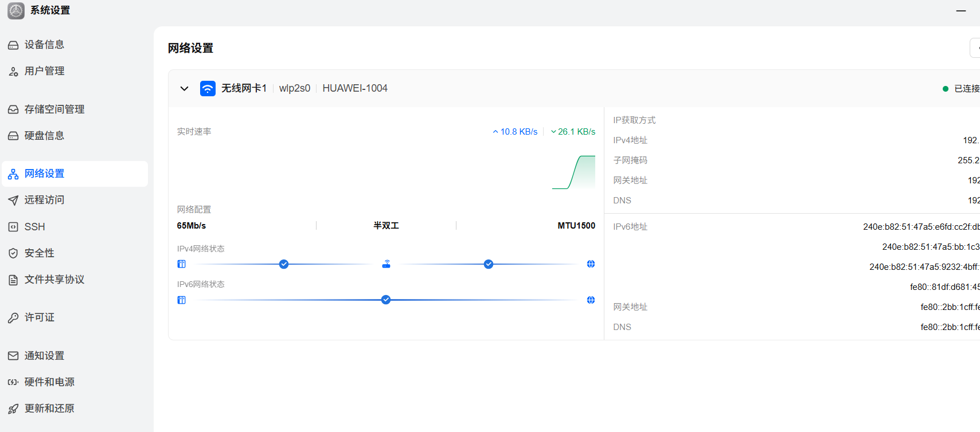Click the 65Mb/s link speed value

click(192, 226)
